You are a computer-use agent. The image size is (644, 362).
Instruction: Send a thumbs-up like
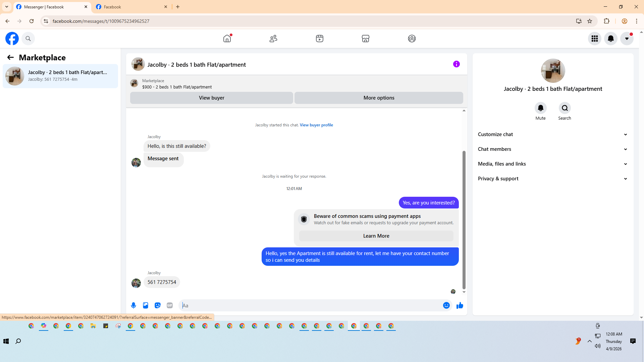pyautogui.click(x=460, y=305)
